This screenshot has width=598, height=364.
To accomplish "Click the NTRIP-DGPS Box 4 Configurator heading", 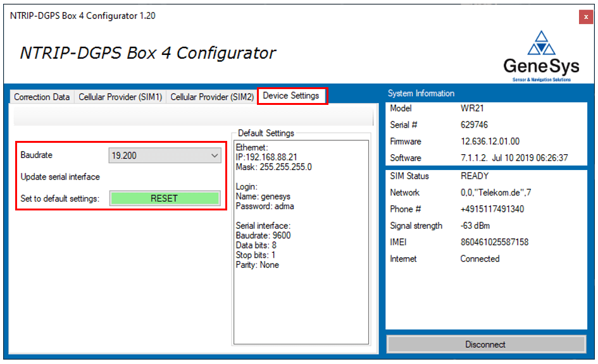I will tap(147, 53).
